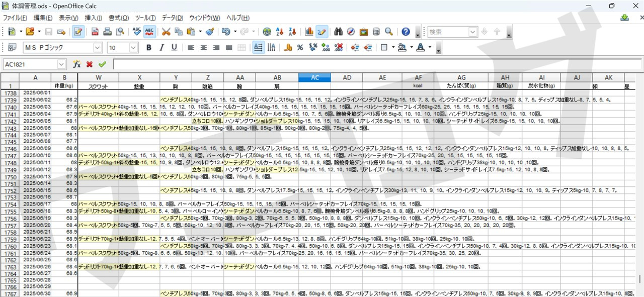Activate Format Paintbrush

(x=210, y=32)
